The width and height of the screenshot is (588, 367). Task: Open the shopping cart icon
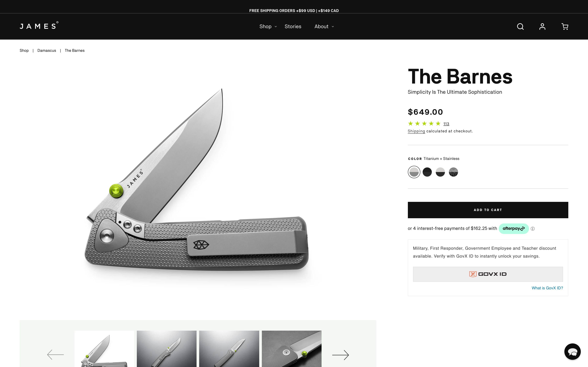tap(565, 26)
